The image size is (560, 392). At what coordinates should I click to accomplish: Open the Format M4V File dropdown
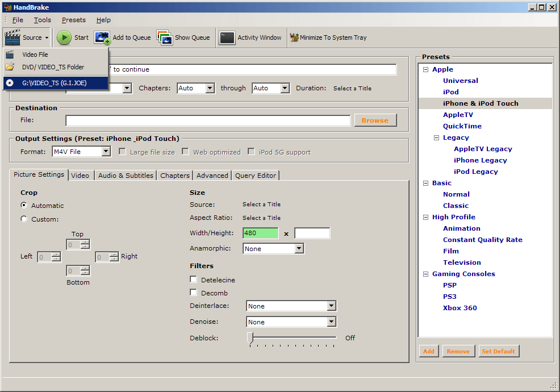coord(106,152)
